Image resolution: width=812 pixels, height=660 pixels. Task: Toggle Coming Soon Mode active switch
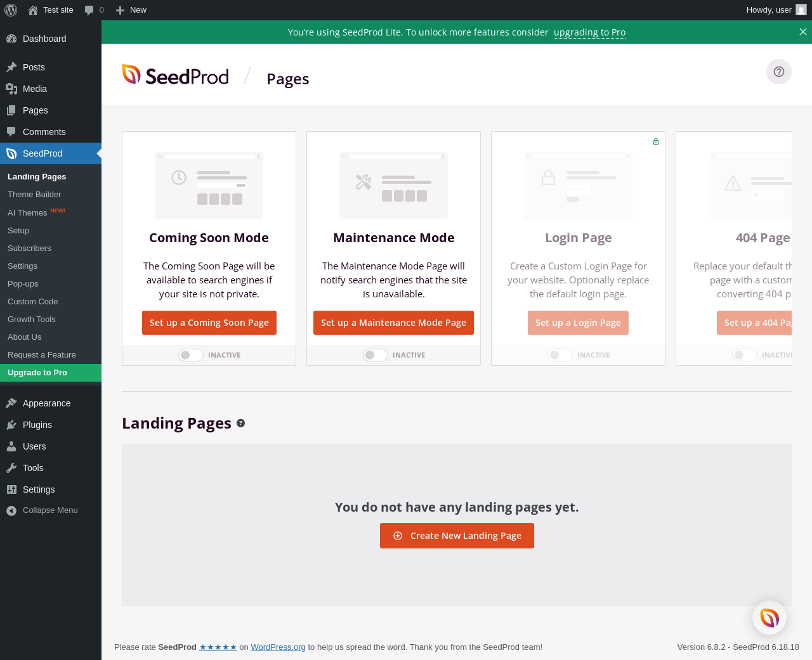click(x=191, y=355)
